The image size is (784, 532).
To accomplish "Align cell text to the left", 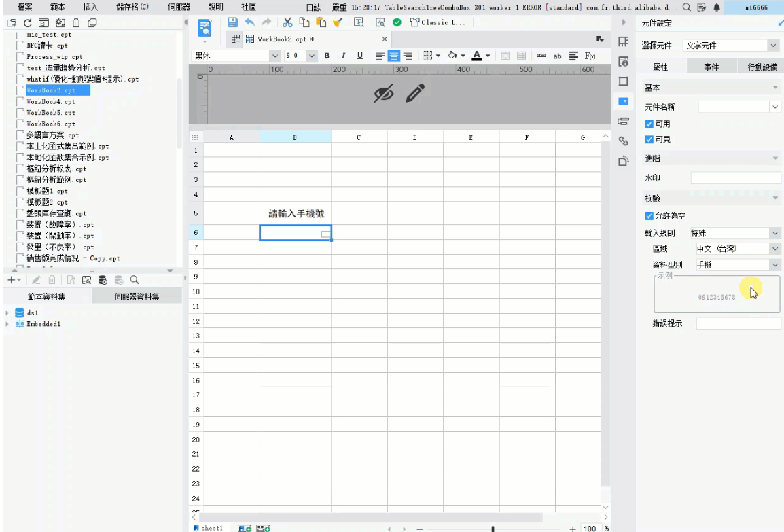I will coord(380,56).
